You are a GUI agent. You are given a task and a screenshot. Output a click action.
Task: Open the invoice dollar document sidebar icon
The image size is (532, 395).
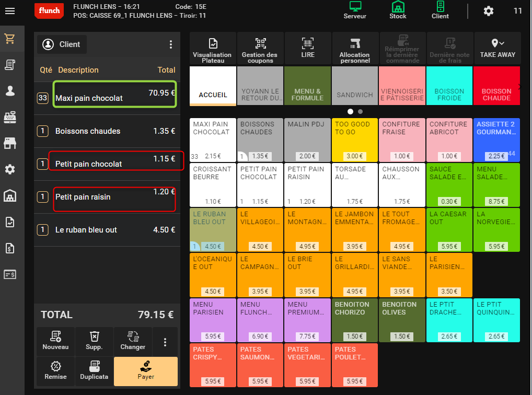coord(10,248)
